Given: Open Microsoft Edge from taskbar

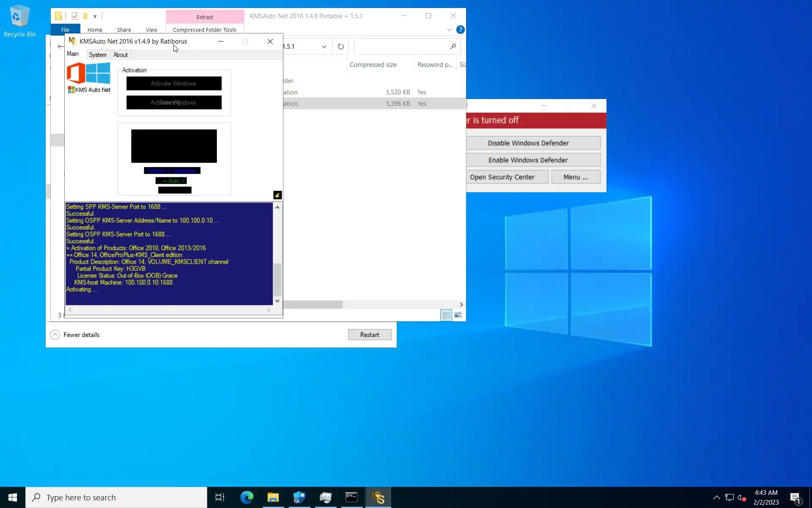Looking at the screenshot, I should tap(247, 497).
